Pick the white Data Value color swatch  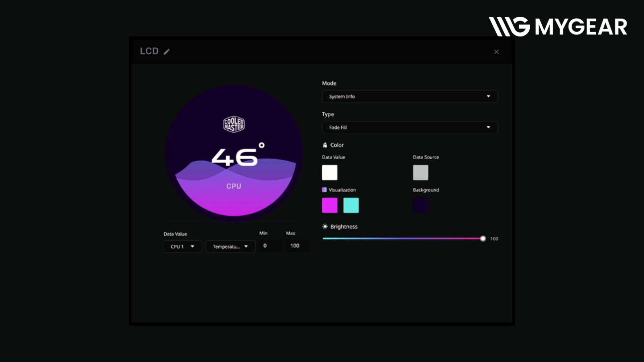pyautogui.click(x=330, y=173)
